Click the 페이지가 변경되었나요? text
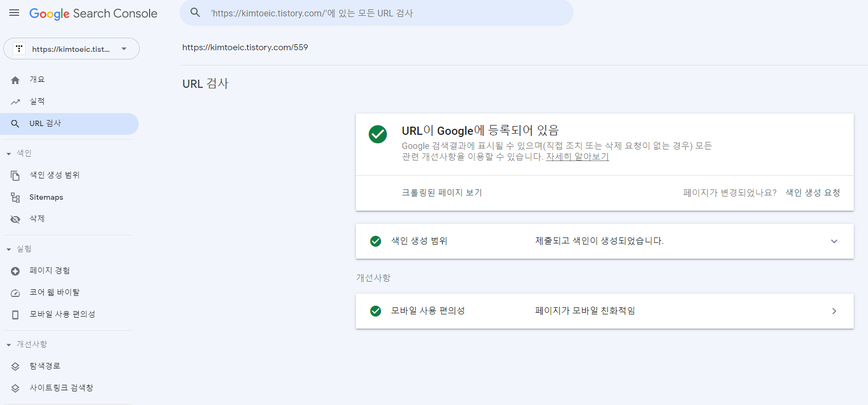 click(x=730, y=193)
